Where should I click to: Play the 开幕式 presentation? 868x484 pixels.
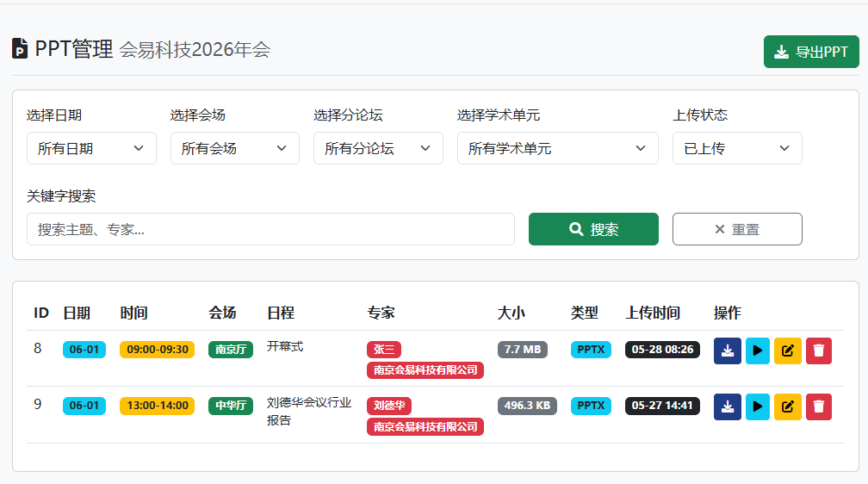[x=758, y=351]
